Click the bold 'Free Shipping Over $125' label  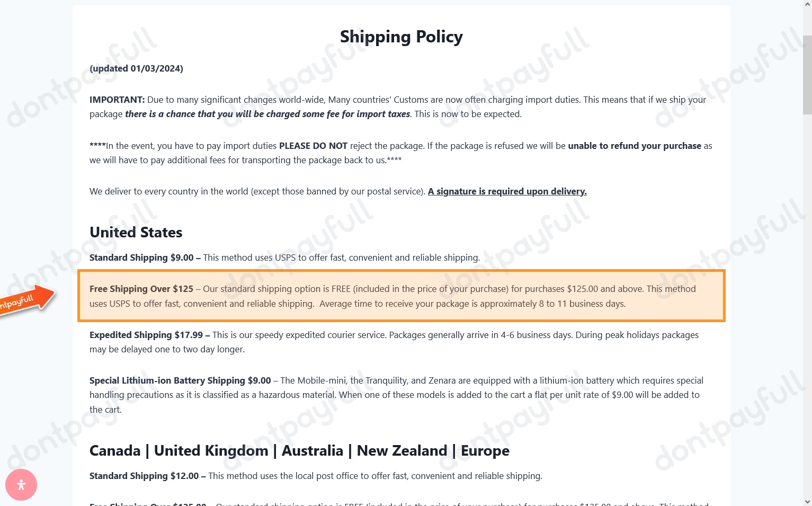pyautogui.click(x=141, y=289)
